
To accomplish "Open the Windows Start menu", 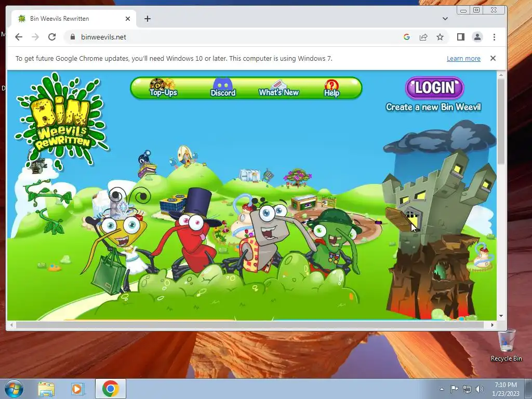I will (x=14, y=389).
